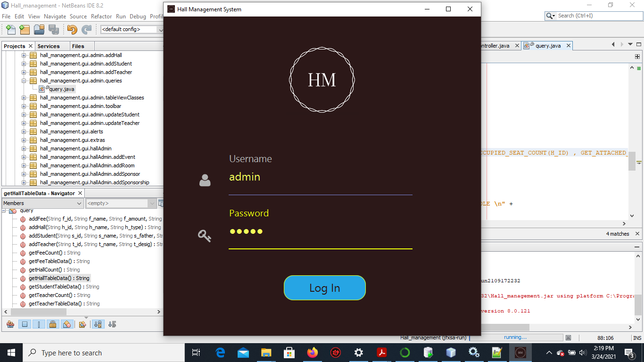This screenshot has width=644, height=362.
Task: Toggle Sort by Name in Navigator toolbar
Action: pos(98,324)
